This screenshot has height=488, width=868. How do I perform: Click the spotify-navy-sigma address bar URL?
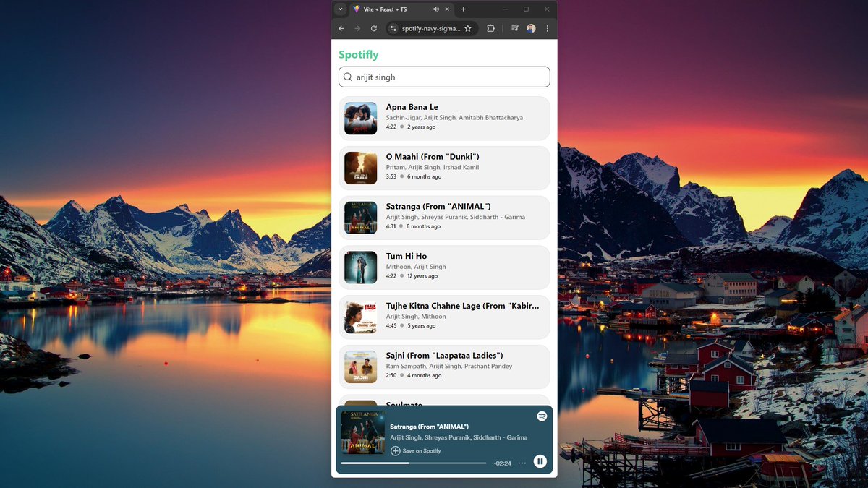coord(431,29)
